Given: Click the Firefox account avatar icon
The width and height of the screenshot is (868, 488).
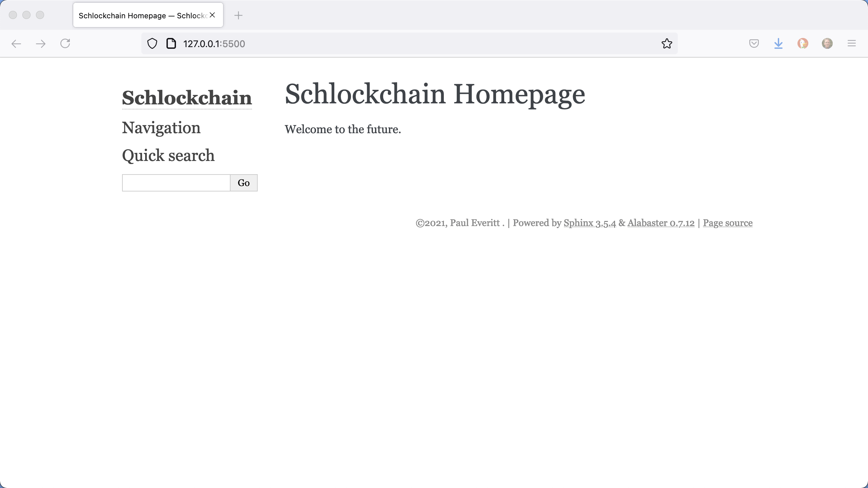Looking at the screenshot, I should tap(827, 43).
